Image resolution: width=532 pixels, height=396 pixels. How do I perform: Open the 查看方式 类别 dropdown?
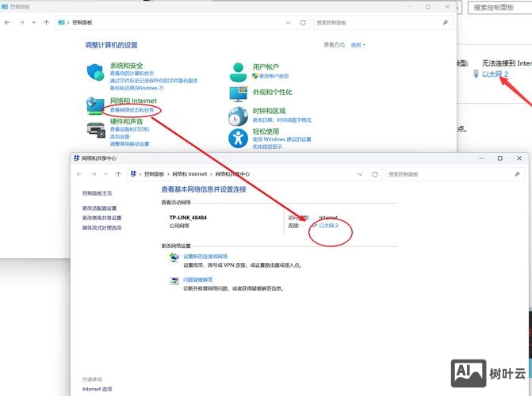358,45
